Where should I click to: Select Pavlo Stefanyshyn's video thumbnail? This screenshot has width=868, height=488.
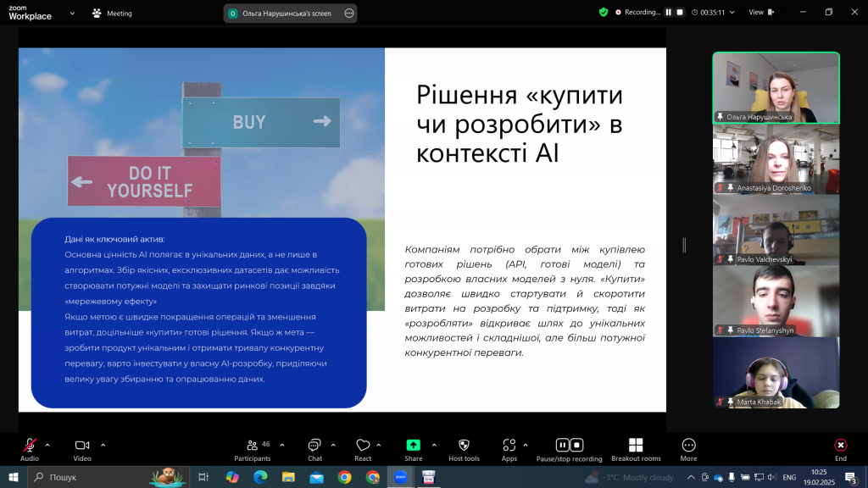point(776,301)
